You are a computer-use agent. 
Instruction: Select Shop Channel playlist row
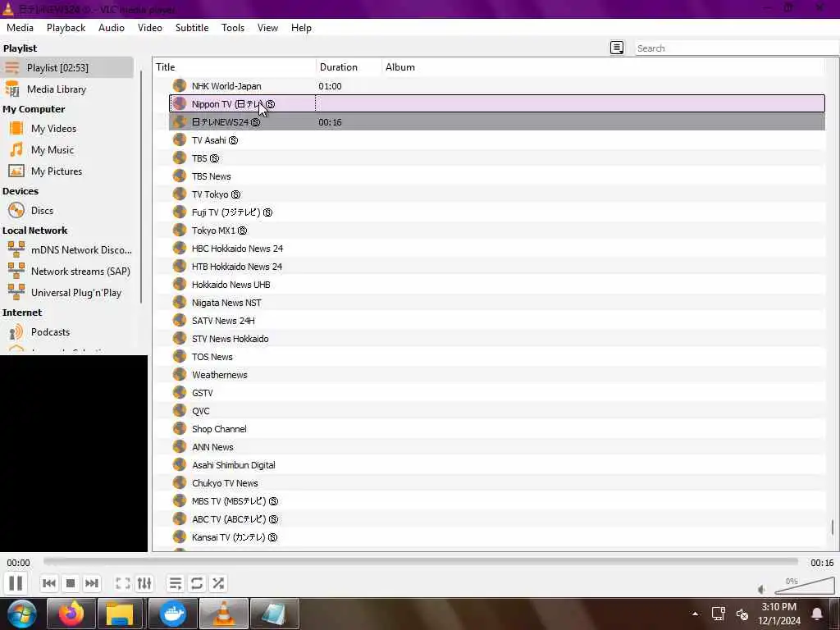496,429
